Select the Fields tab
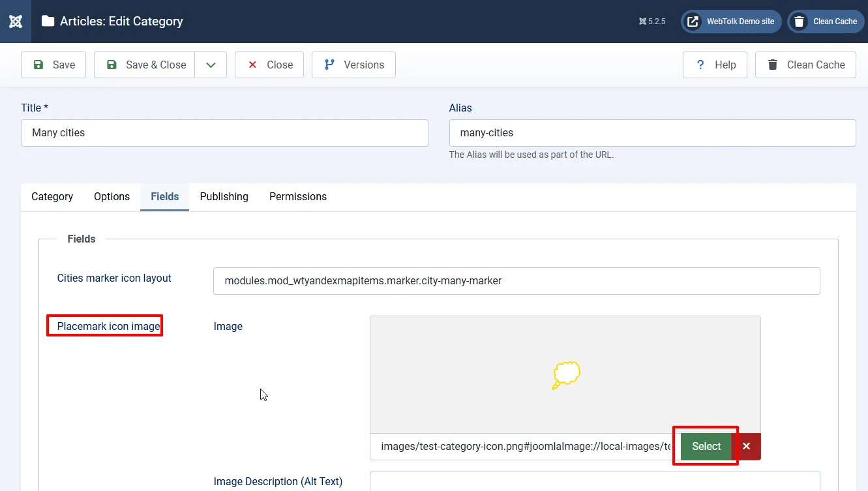The image size is (868, 491). point(164,196)
